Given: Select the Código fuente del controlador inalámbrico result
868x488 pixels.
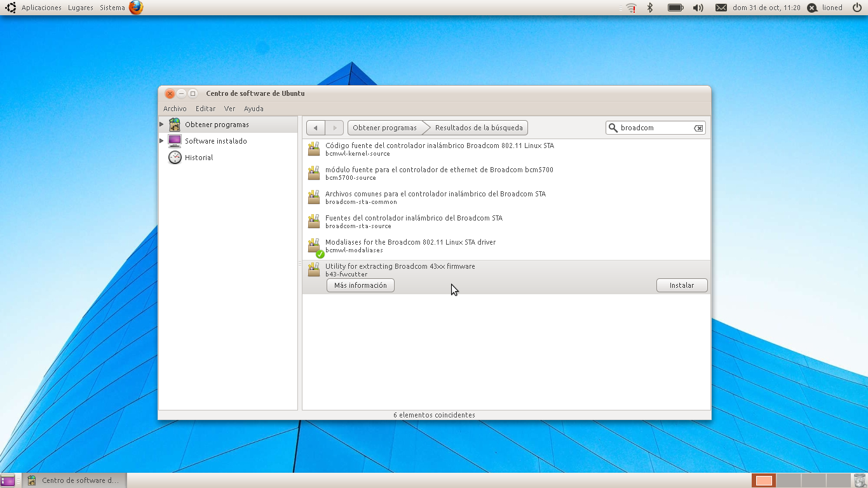Looking at the screenshot, I should 506,149.
